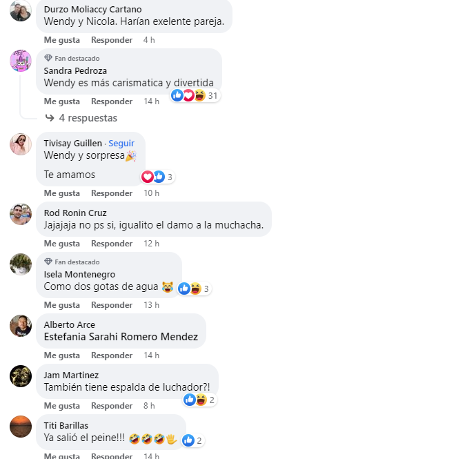Like Rod Ronin Cruz's comment

click(x=62, y=244)
